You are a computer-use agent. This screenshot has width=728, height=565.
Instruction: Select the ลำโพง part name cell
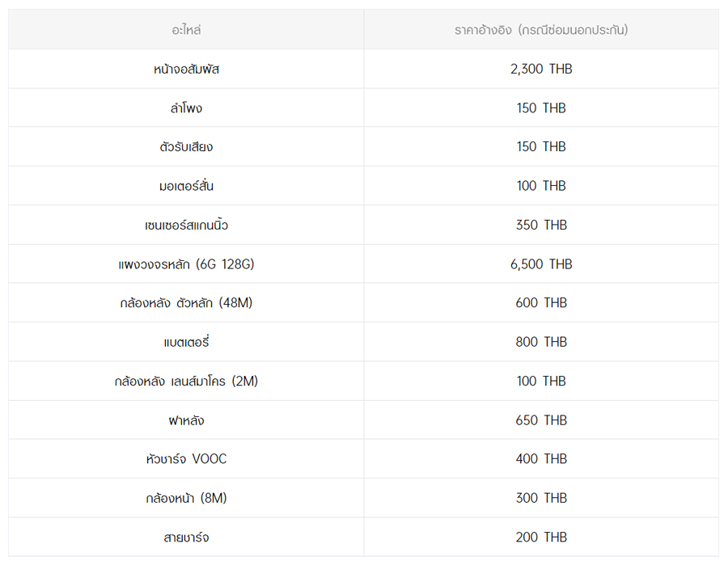pyautogui.click(x=186, y=108)
